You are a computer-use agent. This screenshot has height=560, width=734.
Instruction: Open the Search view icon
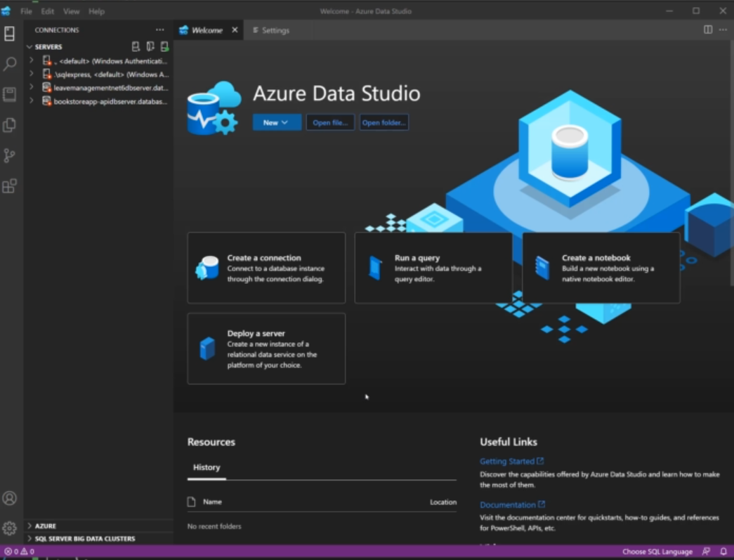click(9, 64)
